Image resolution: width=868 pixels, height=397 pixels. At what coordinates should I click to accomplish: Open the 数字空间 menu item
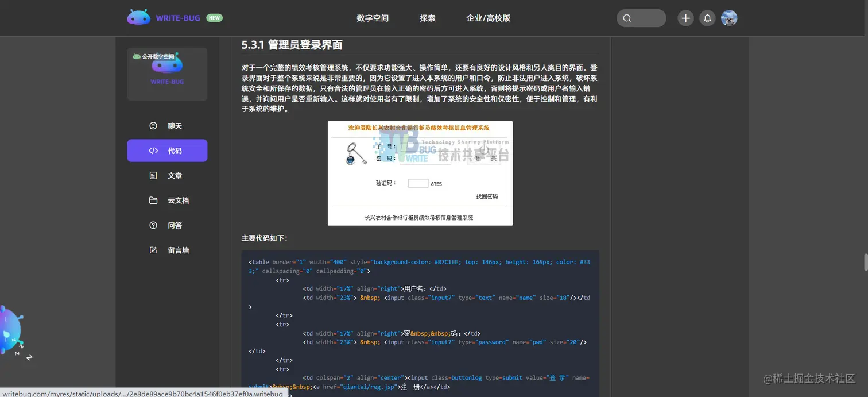pyautogui.click(x=372, y=18)
